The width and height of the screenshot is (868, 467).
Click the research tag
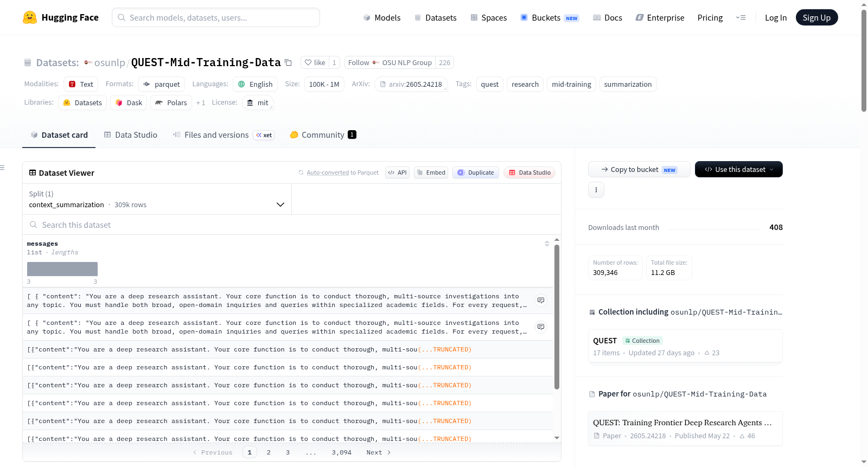click(x=525, y=85)
